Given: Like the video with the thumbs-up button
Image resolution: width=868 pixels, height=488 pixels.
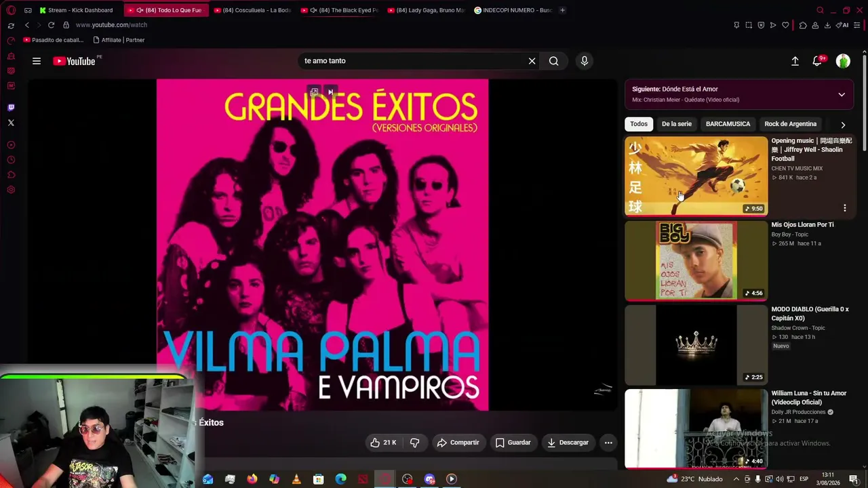Looking at the screenshot, I should 383,443.
